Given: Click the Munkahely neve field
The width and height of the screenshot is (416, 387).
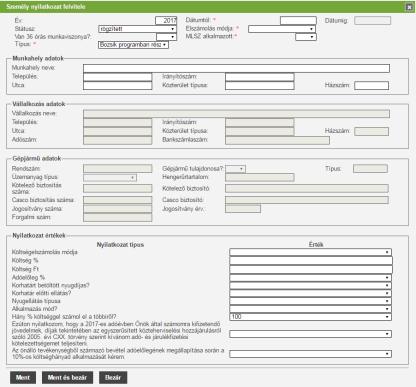Looking at the screenshot, I should (236, 68).
